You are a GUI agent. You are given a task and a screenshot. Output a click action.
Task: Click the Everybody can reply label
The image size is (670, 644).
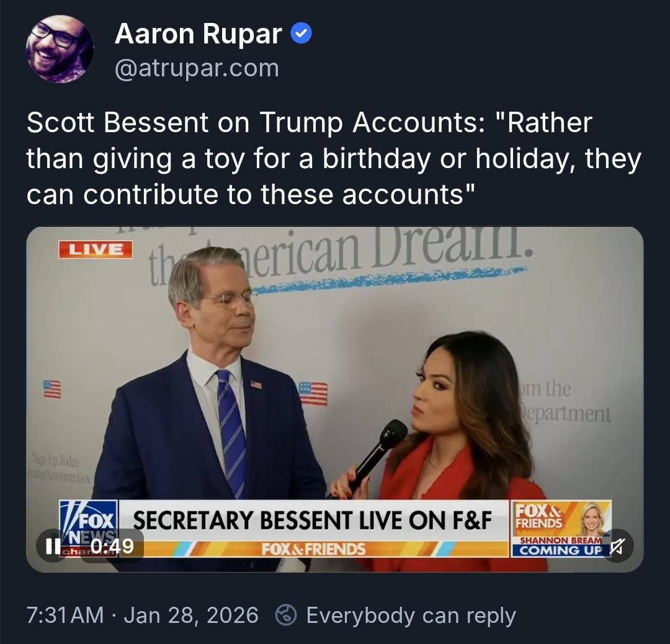coord(411,616)
